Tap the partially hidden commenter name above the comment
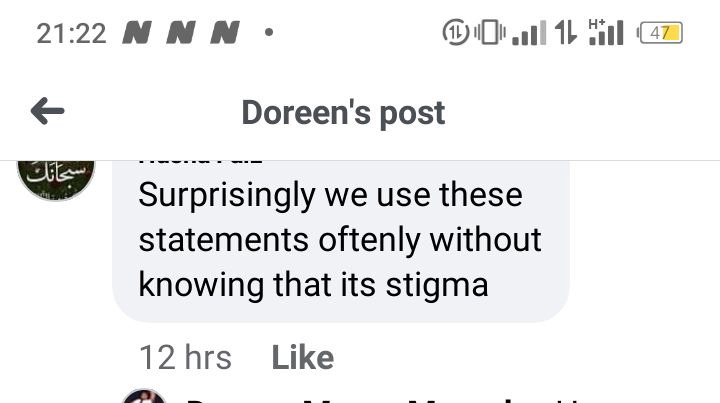Screen dimensions: 720x403 point(200,162)
